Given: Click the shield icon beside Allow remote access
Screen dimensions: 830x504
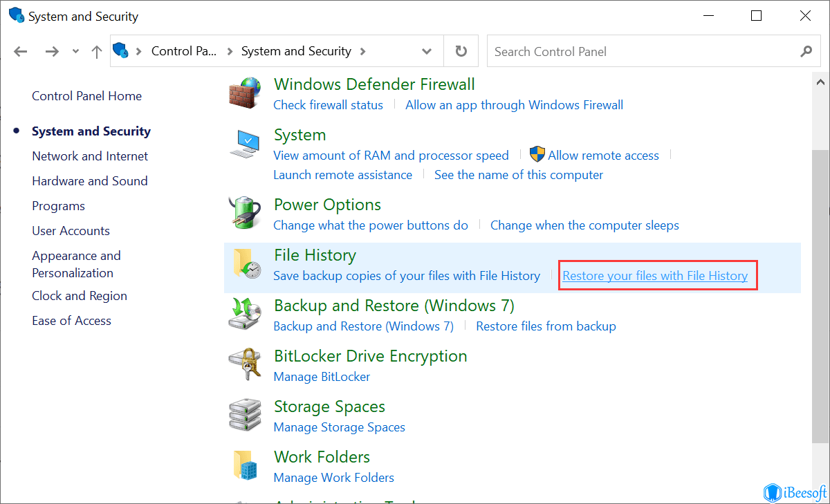Looking at the screenshot, I should point(537,155).
